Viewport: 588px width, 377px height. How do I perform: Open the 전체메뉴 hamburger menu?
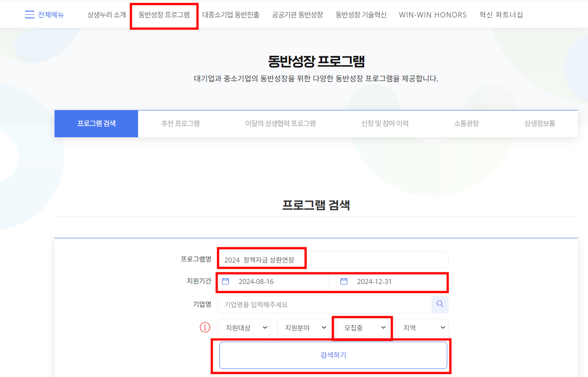(44, 14)
